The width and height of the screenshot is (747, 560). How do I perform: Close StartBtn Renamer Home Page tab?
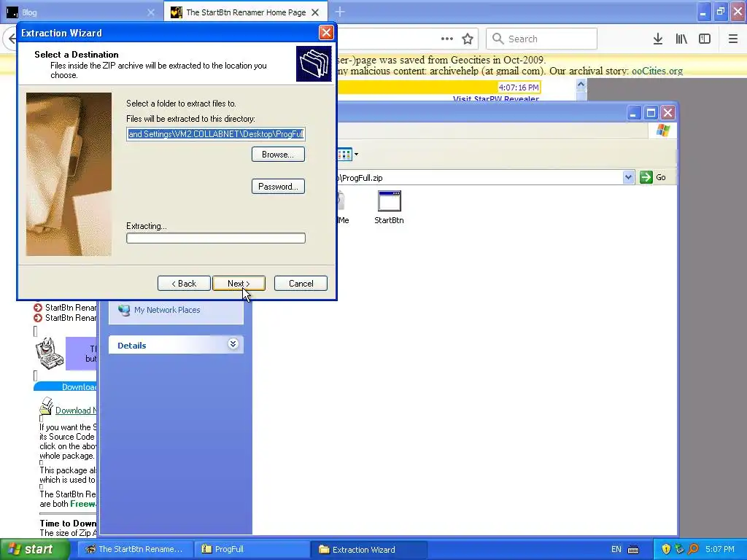(x=315, y=12)
